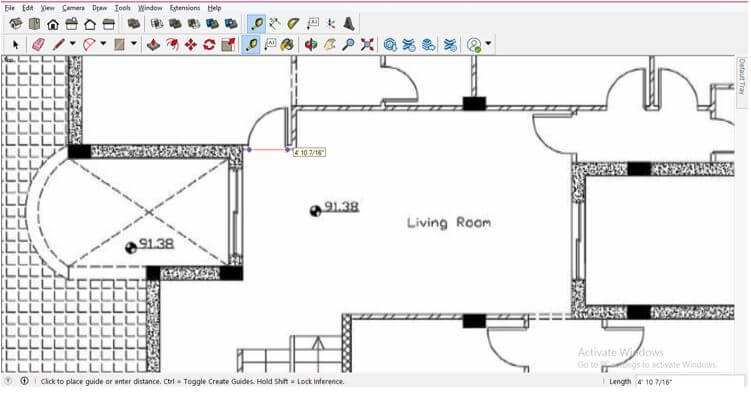Apply Monochrome style icon
Screen dimensions: 751x395
tap(231, 23)
